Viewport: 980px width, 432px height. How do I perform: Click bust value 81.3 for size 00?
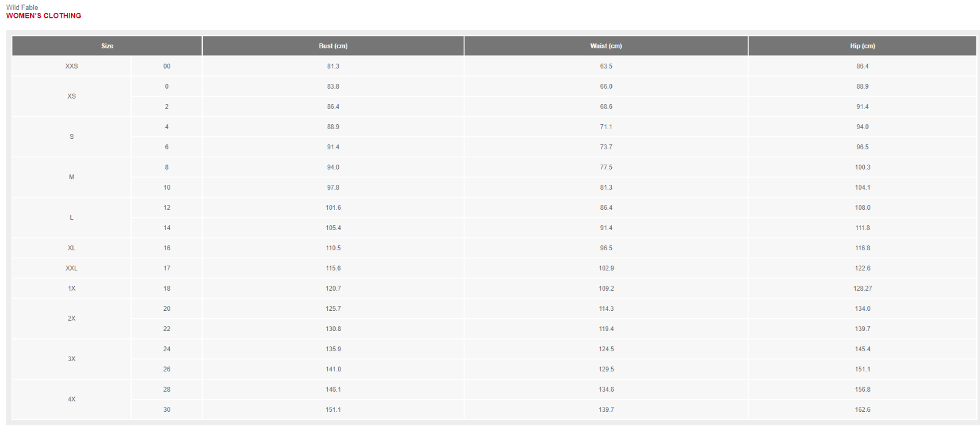[x=333, y=66]
